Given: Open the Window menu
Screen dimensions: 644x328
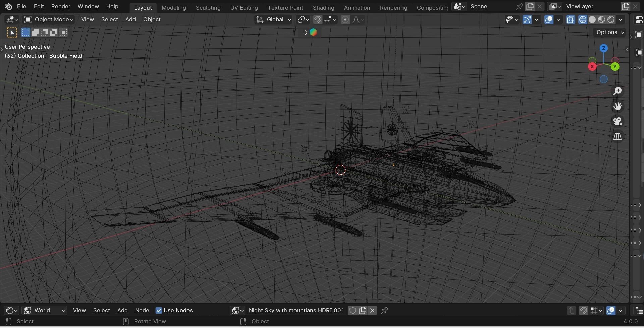Looking at the screenshot, I should click(88, 6).
